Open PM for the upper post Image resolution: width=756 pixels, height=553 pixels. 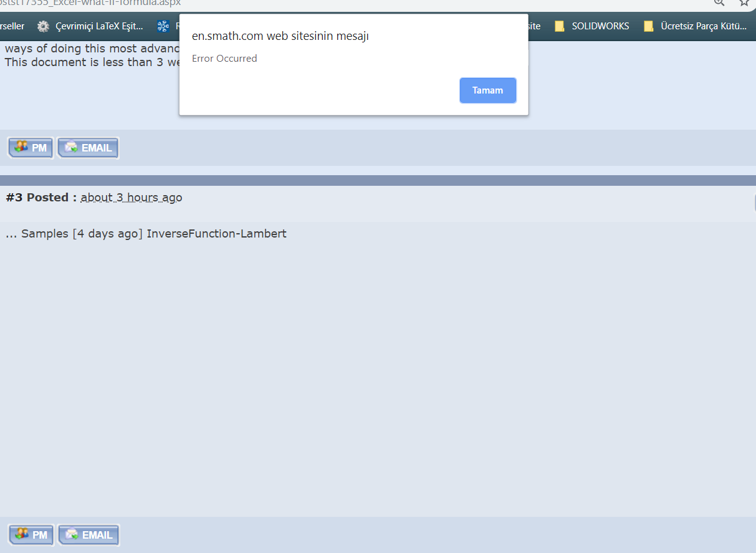pyautogui.click(x=31, y=148)
